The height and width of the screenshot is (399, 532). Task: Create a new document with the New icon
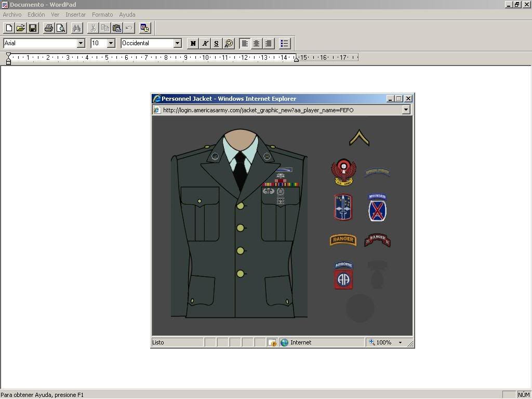[9, 28]
